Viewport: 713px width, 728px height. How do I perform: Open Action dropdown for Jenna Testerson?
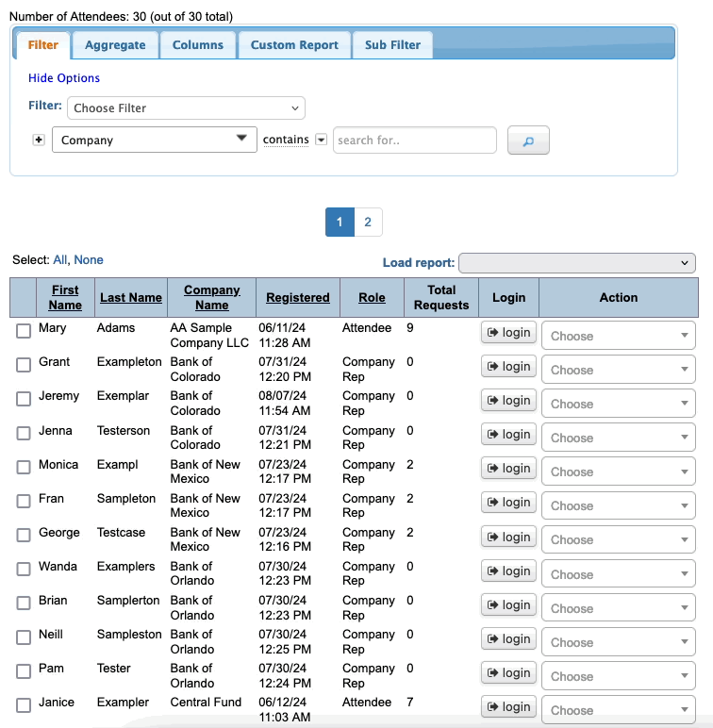[618, 438]
